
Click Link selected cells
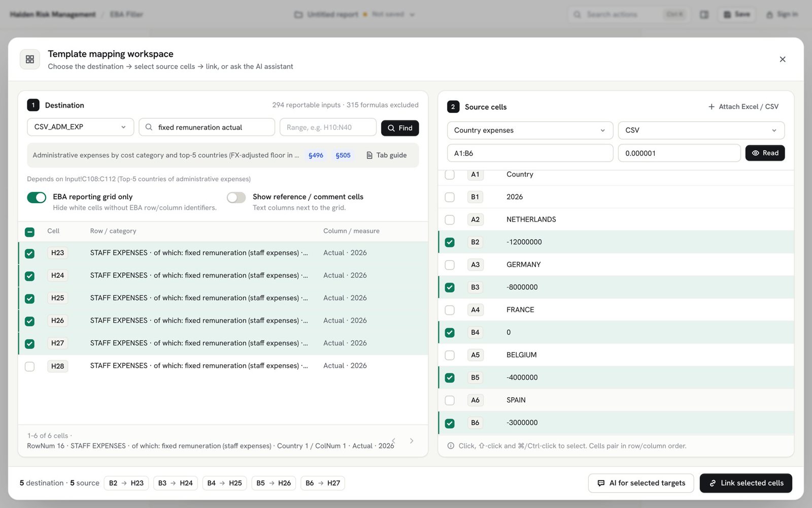point(746,483)
